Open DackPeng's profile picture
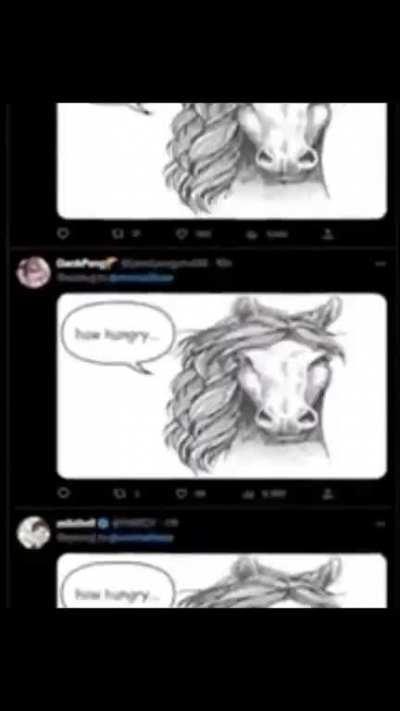Screen dimensions: 400x711 pos(34,272)
